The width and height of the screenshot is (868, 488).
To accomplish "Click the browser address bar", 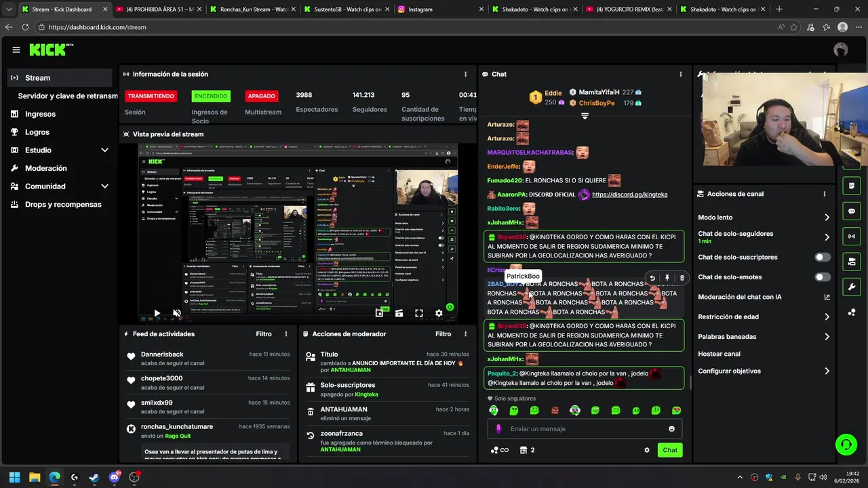I will point(407,27).
